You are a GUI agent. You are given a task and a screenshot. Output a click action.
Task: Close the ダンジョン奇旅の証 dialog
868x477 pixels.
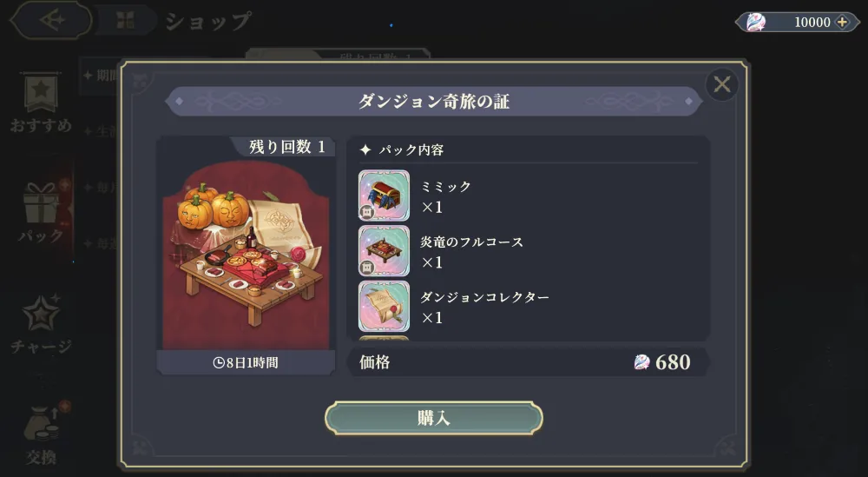point(722,85)
